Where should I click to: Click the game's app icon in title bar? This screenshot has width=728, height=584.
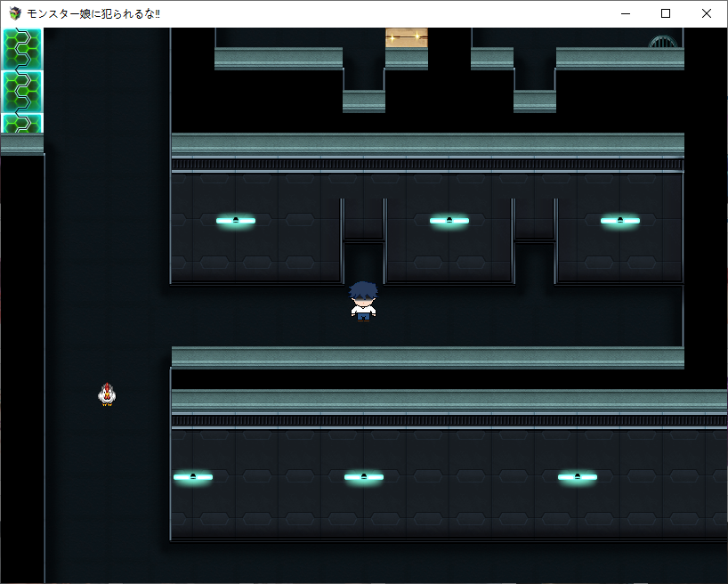(15, 13)
